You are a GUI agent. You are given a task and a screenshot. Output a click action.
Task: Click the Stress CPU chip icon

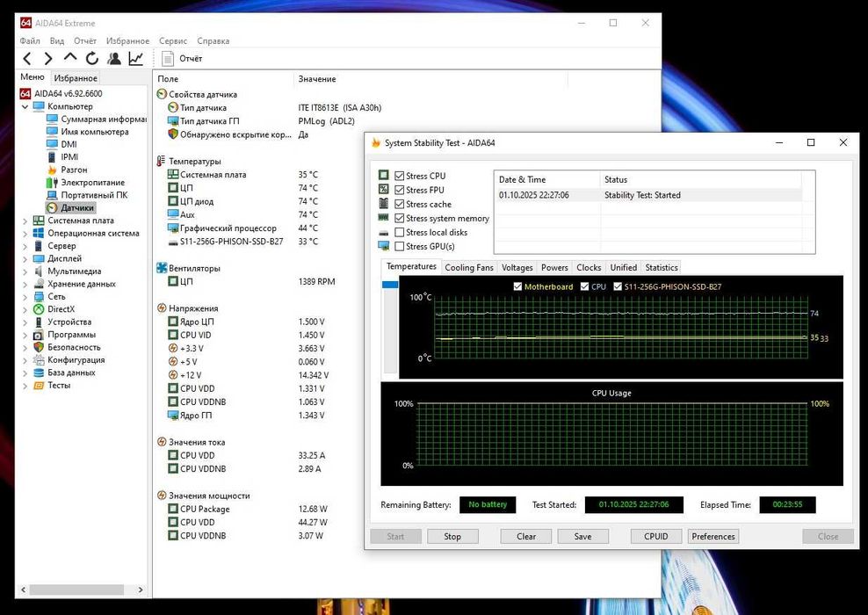click(x=384, y=175)
